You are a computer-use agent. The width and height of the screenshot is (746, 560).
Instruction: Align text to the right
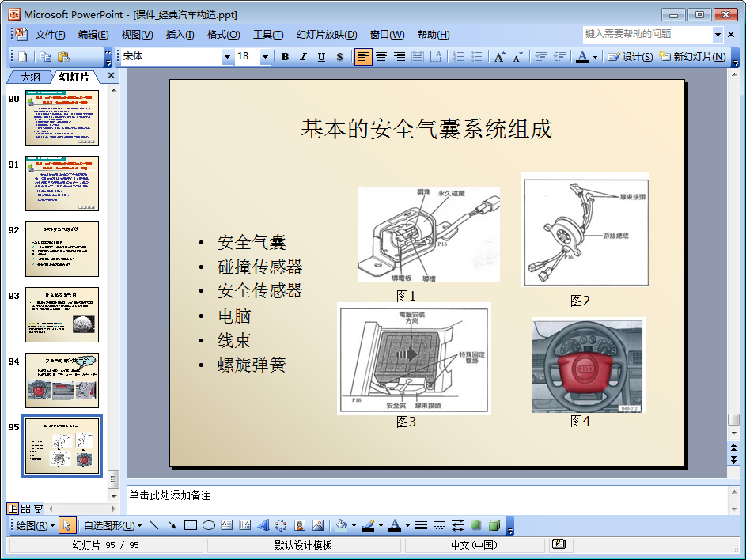400,57
